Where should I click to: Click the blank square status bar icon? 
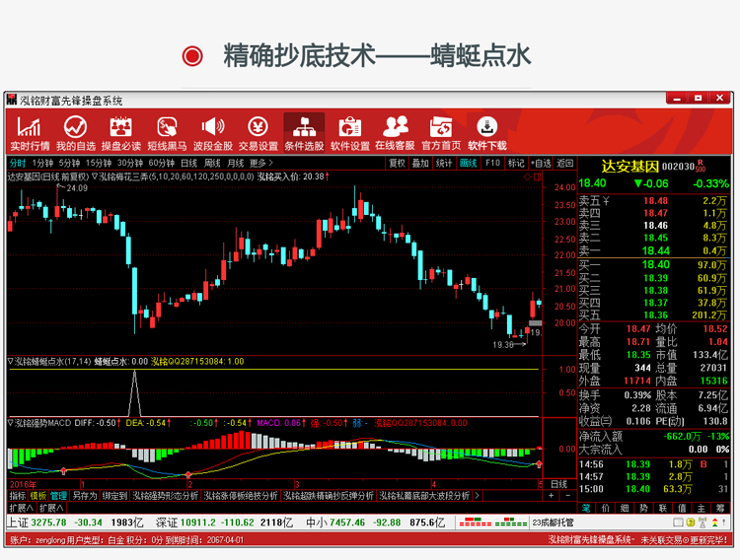[x=678, y=523]
